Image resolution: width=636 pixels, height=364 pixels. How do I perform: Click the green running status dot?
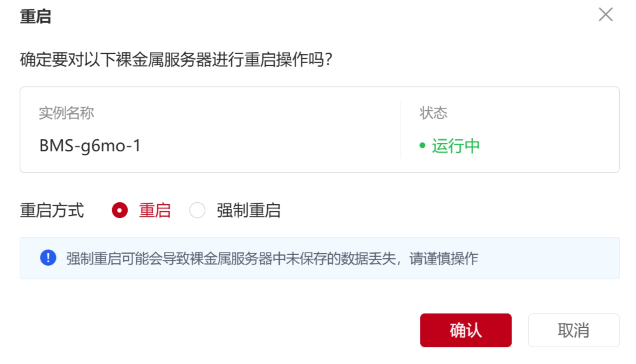[x=422, y=146]
